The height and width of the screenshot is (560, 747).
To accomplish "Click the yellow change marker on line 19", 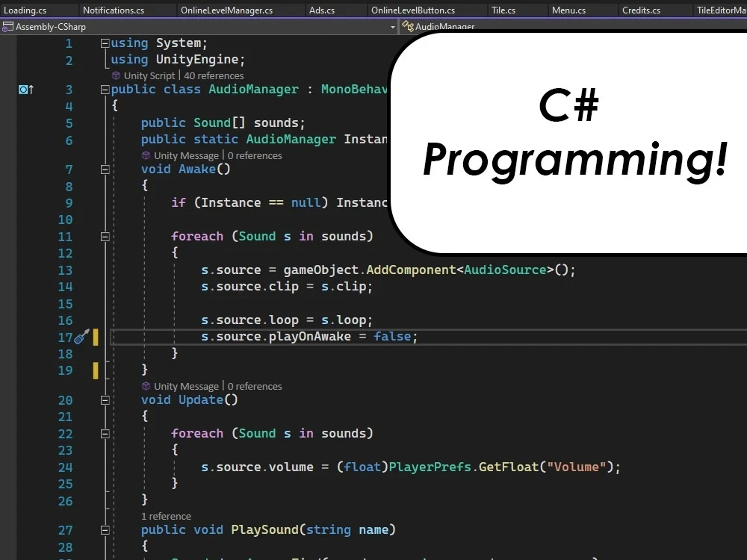I will [x=96, y=370].
